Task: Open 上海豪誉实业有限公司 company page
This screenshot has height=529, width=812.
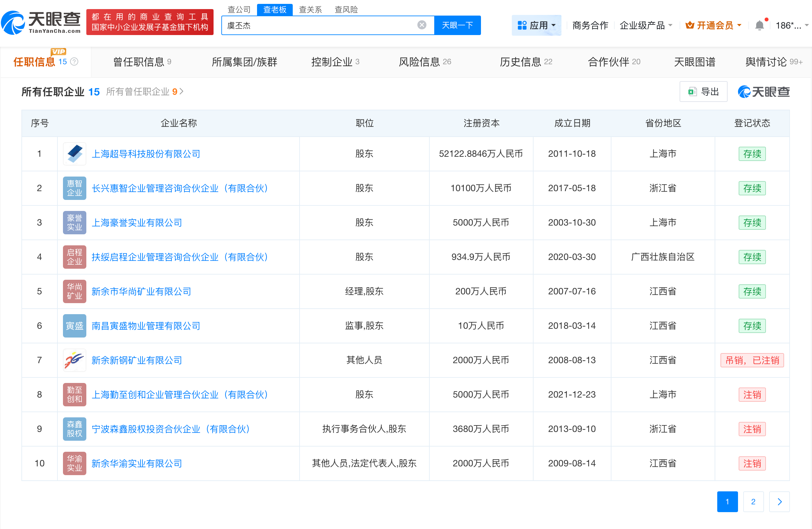Action: 137,222
